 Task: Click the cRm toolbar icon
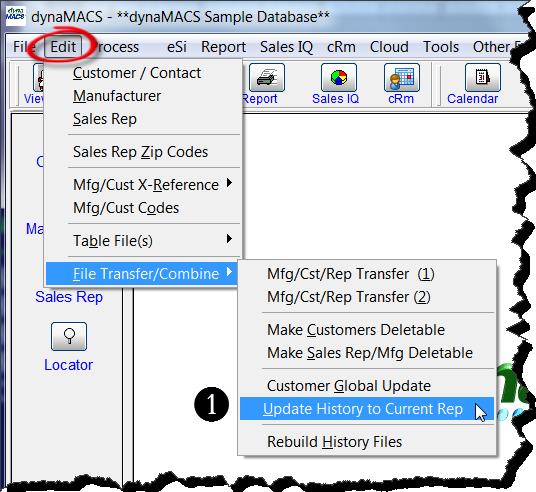pos(402,78)
